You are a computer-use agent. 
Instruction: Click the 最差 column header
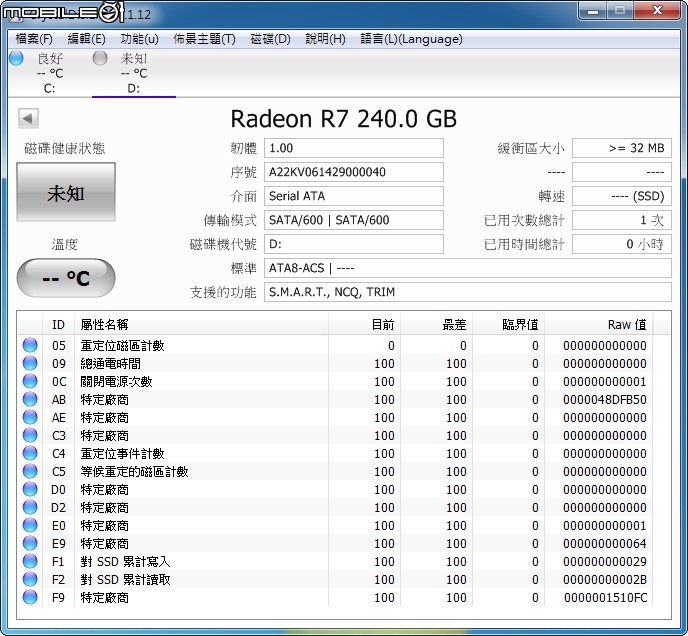click(436, 325)
